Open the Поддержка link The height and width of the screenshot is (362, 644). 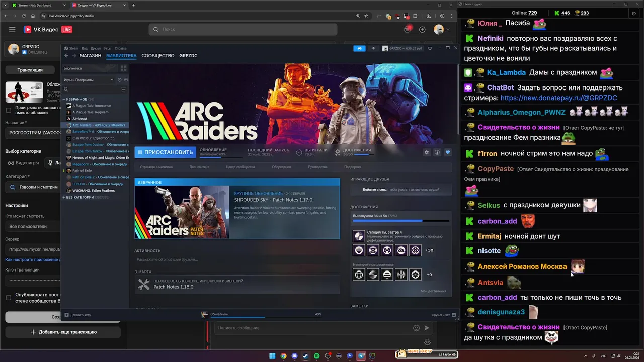pyautogui.click(x=353, y=167)
